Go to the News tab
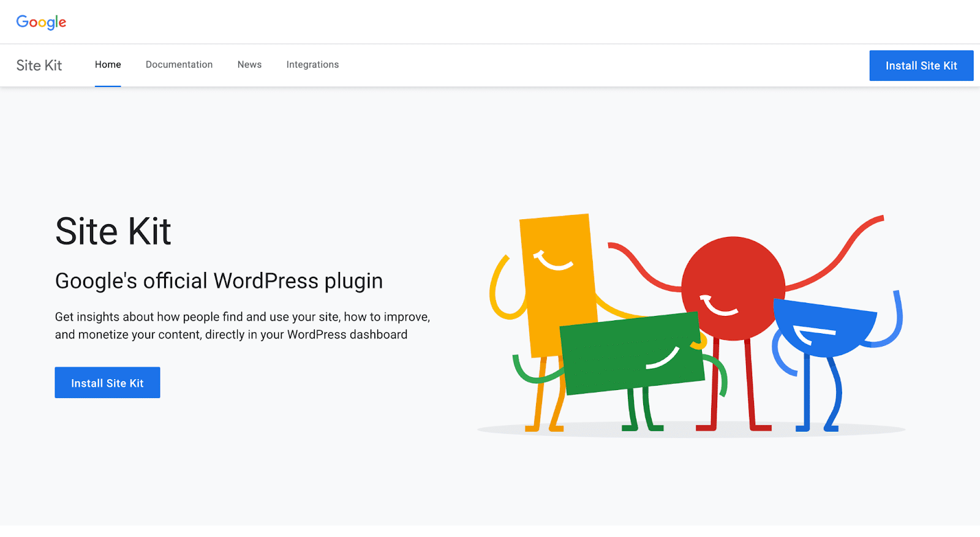 (x=249, y=65)
